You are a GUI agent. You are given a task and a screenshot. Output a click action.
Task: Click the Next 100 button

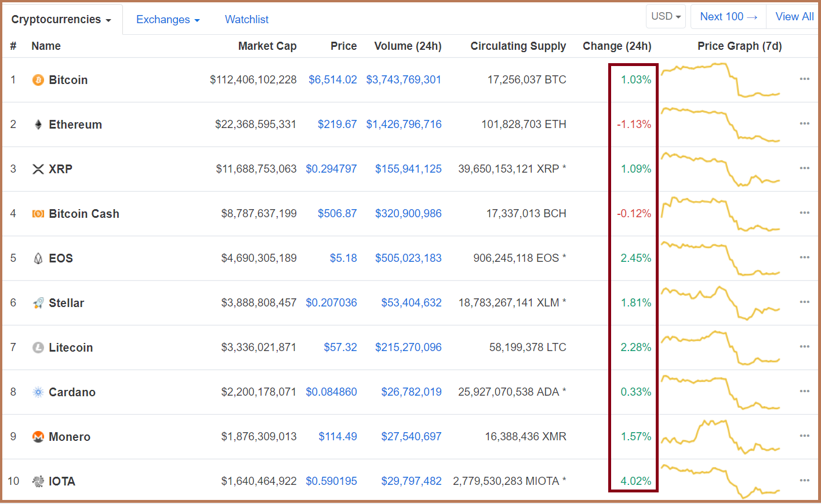pyautogui.click(x=728, y=17)
